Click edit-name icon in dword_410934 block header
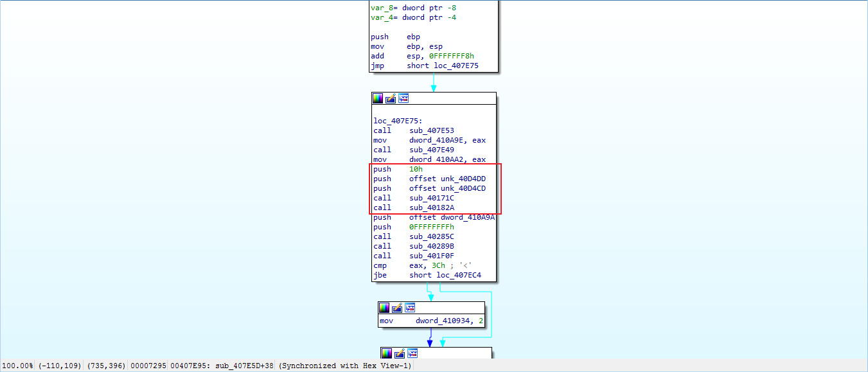 397,308
